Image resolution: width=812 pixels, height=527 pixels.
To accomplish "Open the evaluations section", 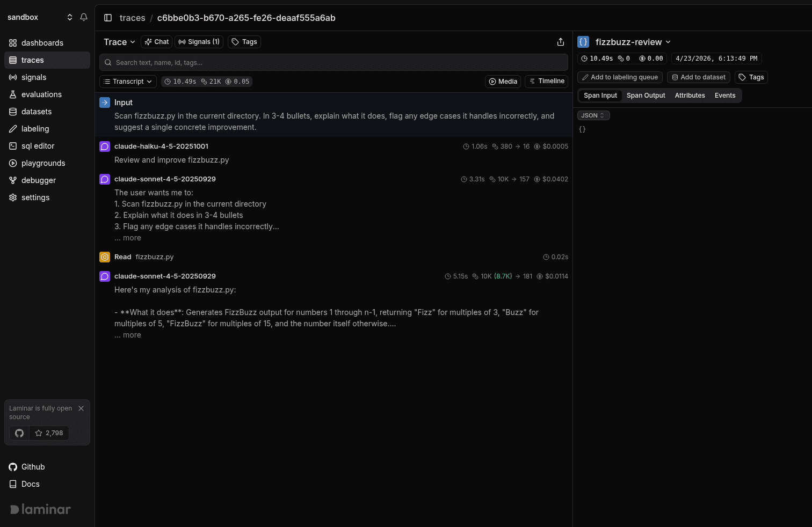I will point(41,94).
